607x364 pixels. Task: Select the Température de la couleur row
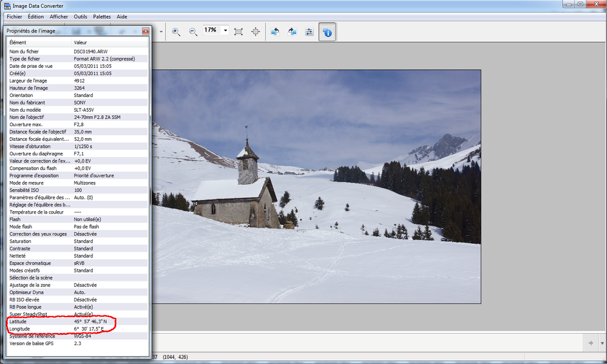coord(78,212)
